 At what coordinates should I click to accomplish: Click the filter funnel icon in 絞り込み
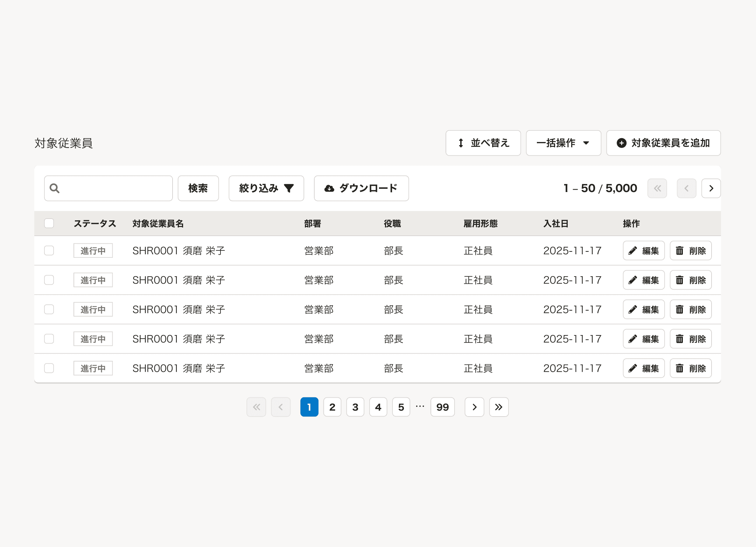[289, 188]
